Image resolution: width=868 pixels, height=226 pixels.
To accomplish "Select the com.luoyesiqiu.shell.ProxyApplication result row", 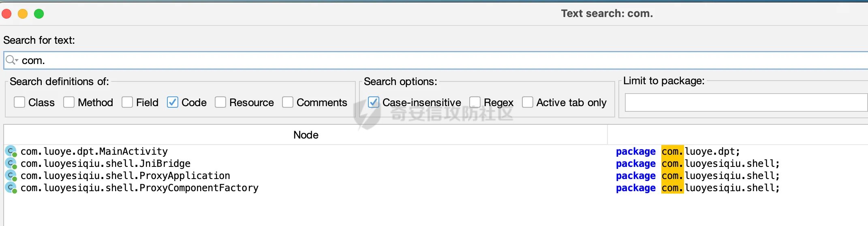I will (x=436, y=176).
